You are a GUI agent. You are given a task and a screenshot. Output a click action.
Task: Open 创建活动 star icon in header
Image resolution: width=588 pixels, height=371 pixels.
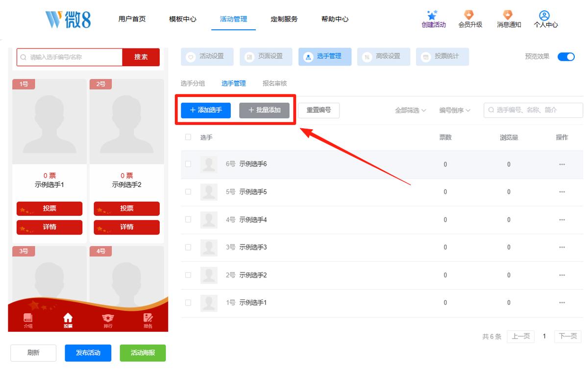pyautogui.click(x=432, y=15)
